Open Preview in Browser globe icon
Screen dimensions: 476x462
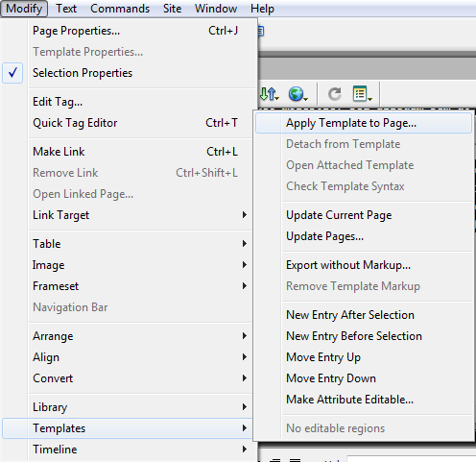click(x=297, y=94)
